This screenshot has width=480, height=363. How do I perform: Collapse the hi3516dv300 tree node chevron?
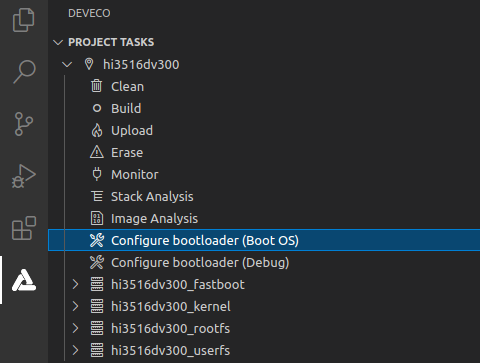(x=67, y=64)
